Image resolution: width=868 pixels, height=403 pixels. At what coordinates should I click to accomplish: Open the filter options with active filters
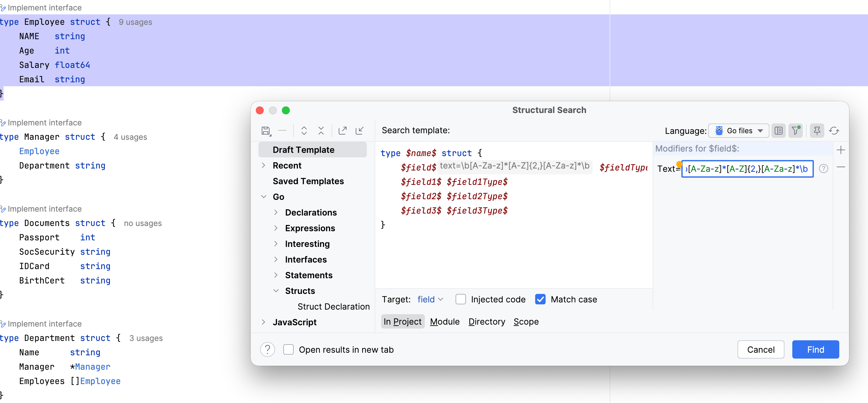pyautogui.click(x=796, y=131)
